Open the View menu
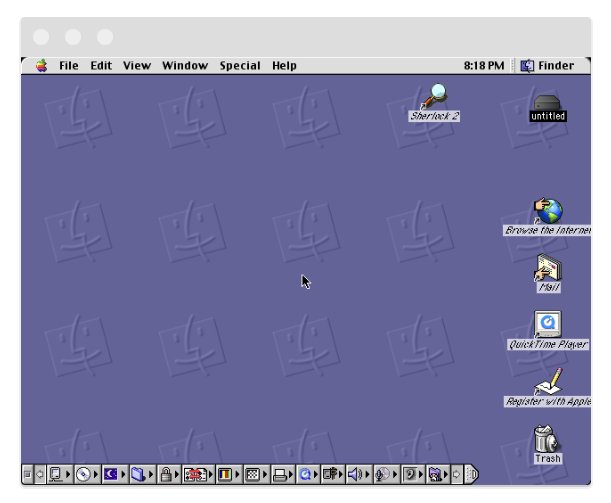The width and height of the screenshot is (611, 503). 137,65
